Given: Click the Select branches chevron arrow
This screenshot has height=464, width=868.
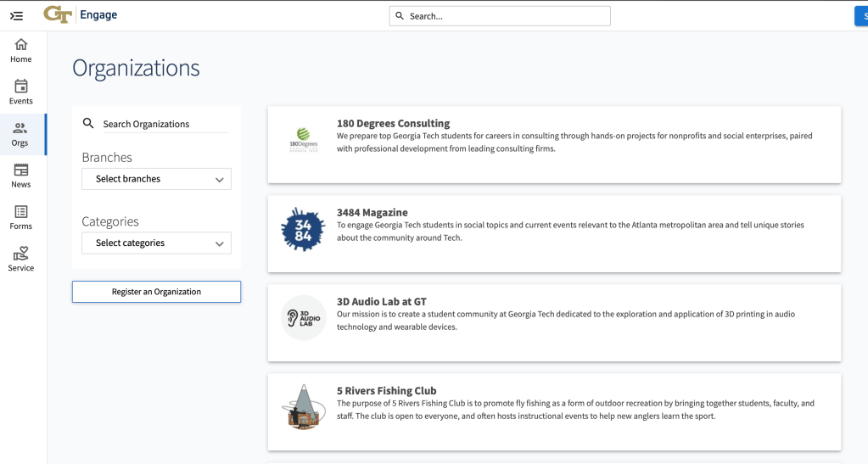Looking at the screenshot, I should [219, 179].
